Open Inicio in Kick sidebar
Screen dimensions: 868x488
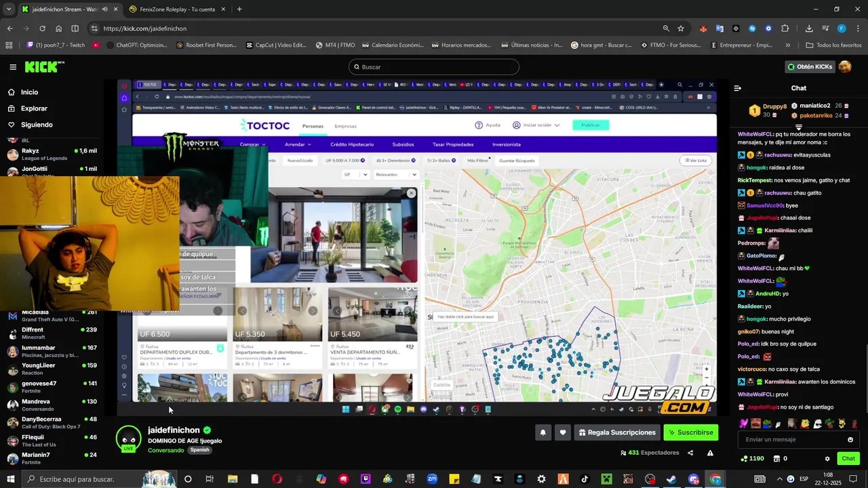point(29,92)
